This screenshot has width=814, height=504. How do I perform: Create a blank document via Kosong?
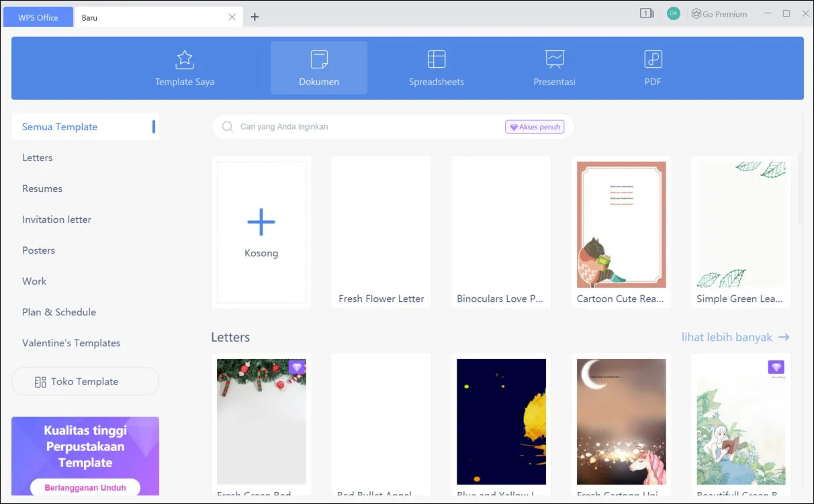(261, 232)
